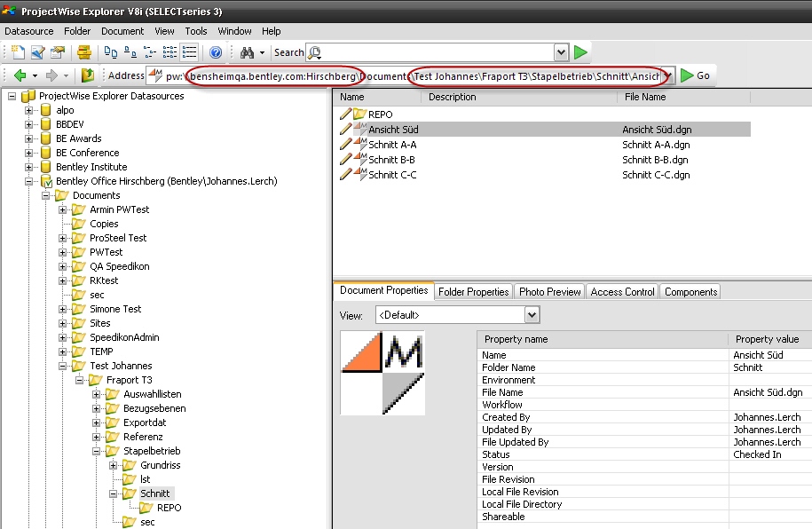Open the Datasource menu
This screenshot has height=529, width=812.
click(29, 31)
